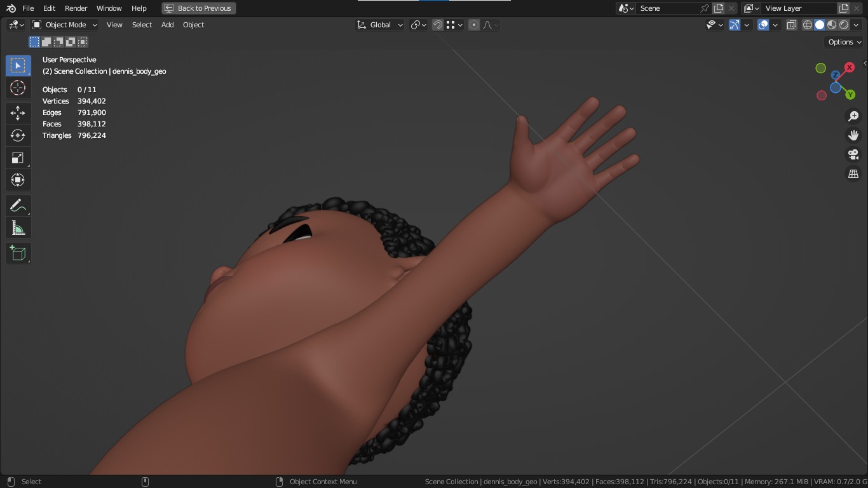This screenshot has width=868, height=488.
Task: Expand the Object Mode dropdown
Action: [x=65, y=25]
